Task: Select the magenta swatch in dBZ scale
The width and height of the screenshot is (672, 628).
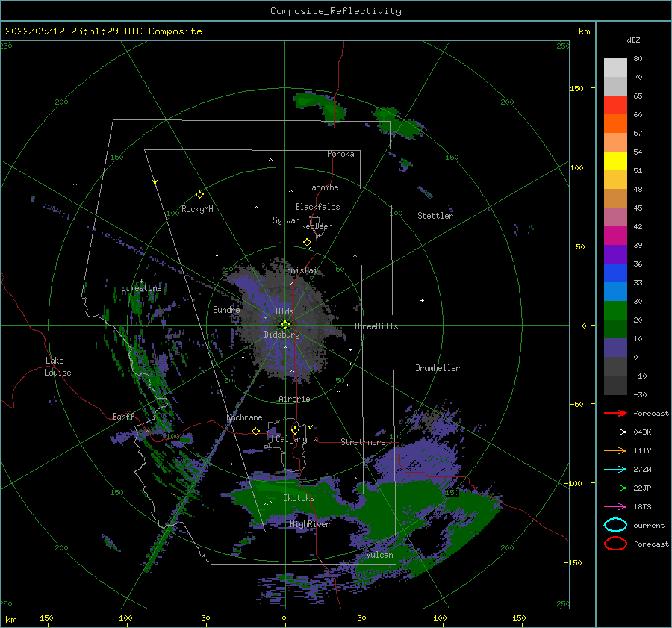Action: [x=615, y=236]
